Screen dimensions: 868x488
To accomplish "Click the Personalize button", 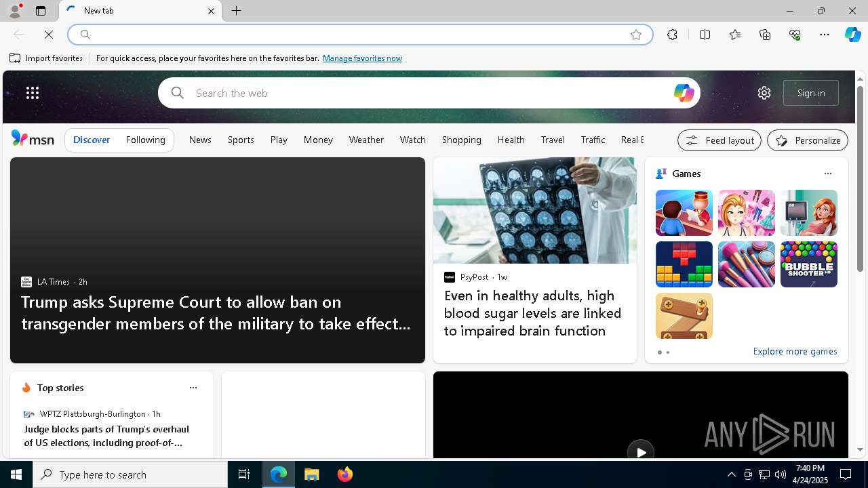I will [808, 140].
